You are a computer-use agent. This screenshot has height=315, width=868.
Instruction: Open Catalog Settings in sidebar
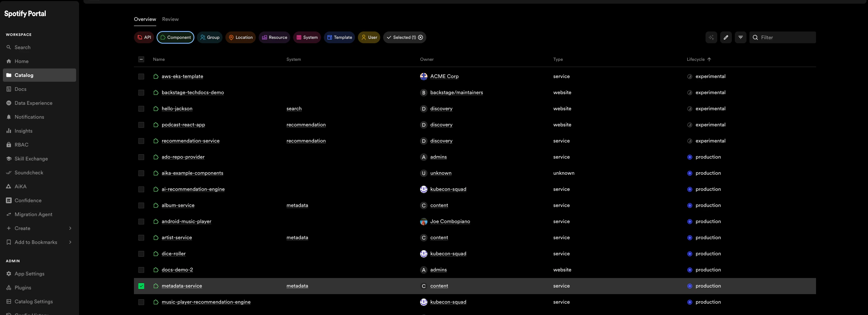coord(40,301)
